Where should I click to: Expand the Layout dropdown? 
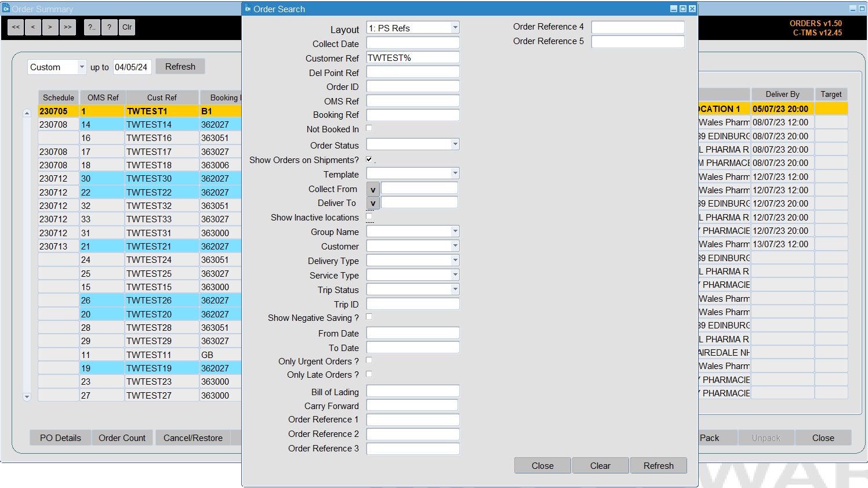click(x=455, y=27)
